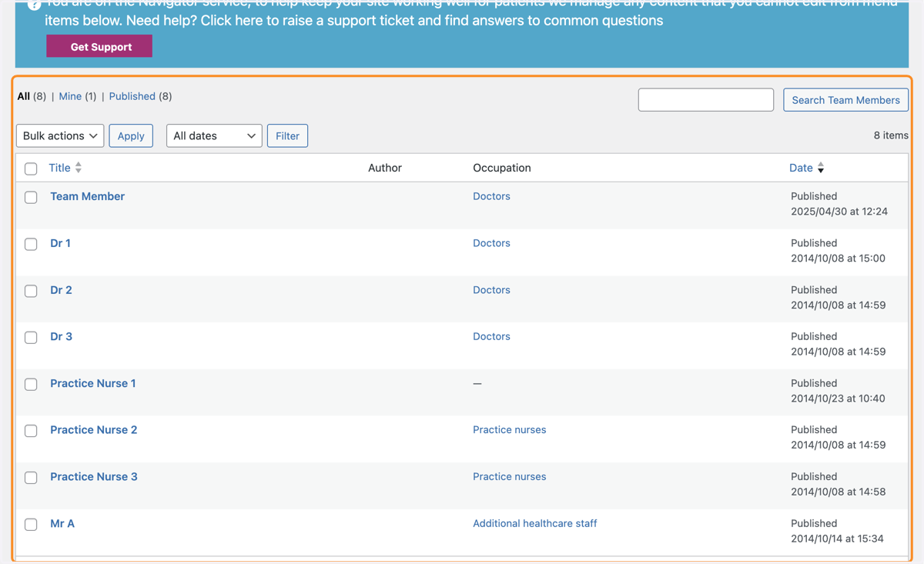Select the Mr A row checkbox
924x564 pixels.
[31, 525]
